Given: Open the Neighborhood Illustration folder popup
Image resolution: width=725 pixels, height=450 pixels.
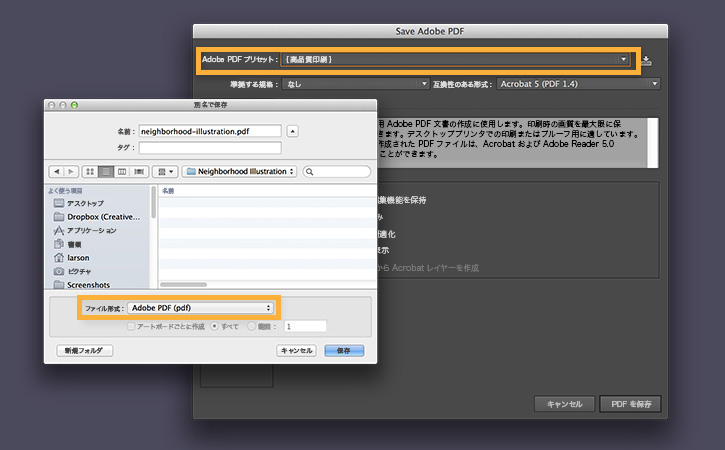Looking at the screenshot, I should click(240, 172).
